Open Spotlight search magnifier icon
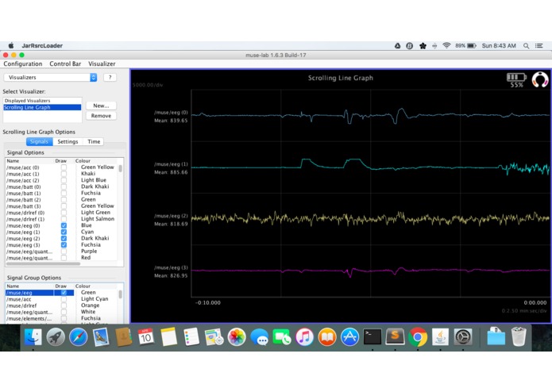The height and width of the screenshot is (392, 552). (527, 46)
